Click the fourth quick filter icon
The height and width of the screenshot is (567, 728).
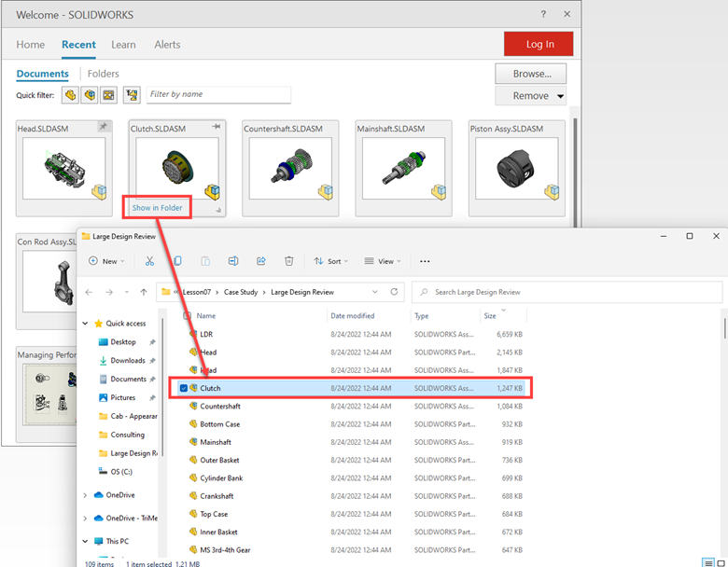click(132, 95)
